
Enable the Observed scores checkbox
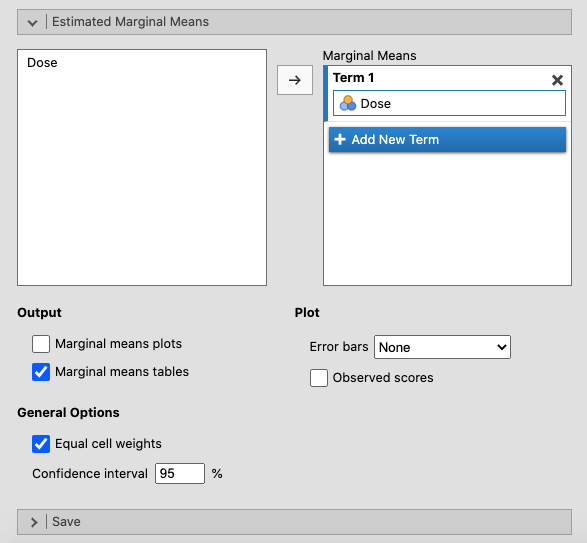pos(319,378)
